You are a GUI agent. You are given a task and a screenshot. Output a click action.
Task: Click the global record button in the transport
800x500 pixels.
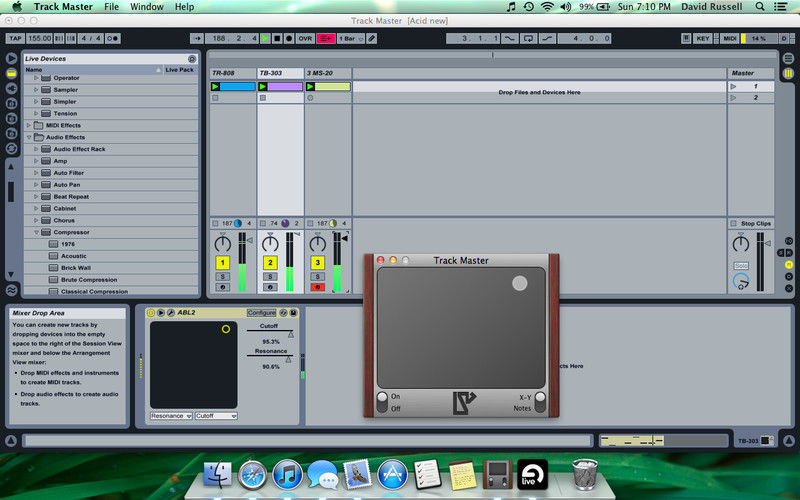pyautogui.click(x=289, y=38)
